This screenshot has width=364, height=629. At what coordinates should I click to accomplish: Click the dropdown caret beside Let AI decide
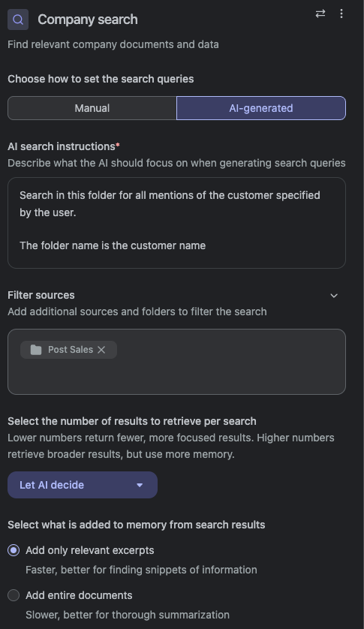(140, 485)
